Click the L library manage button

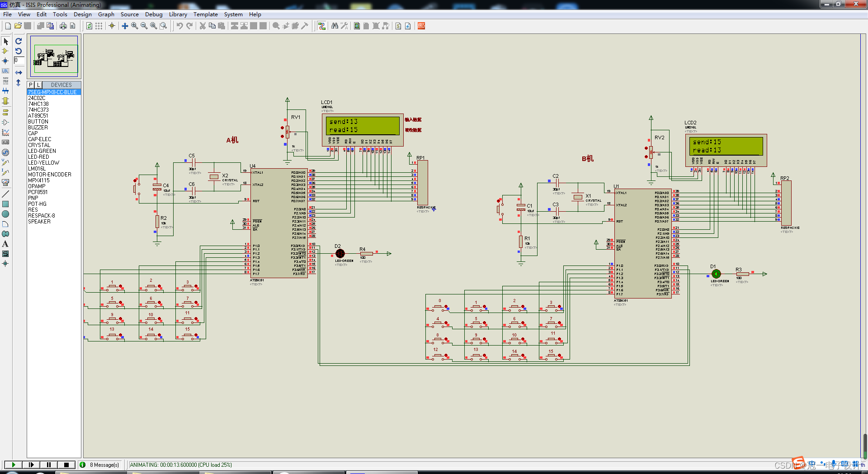(x=38, y=85)
